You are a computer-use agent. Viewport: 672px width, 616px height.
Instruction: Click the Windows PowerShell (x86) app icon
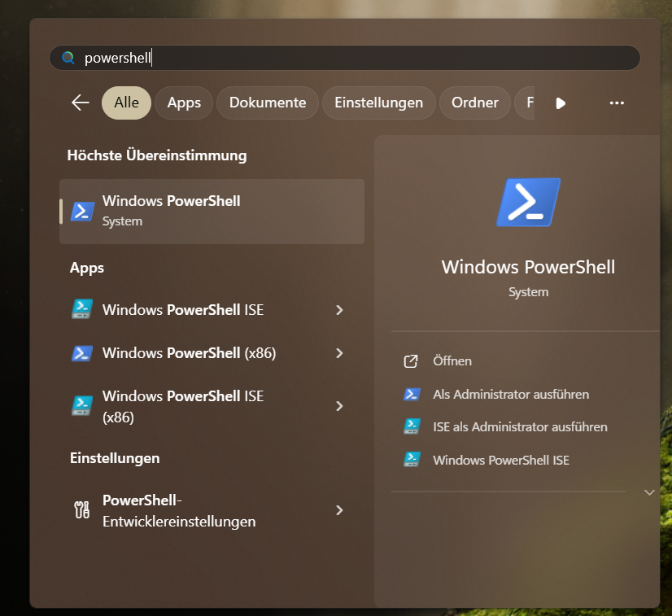pos(82,353)
